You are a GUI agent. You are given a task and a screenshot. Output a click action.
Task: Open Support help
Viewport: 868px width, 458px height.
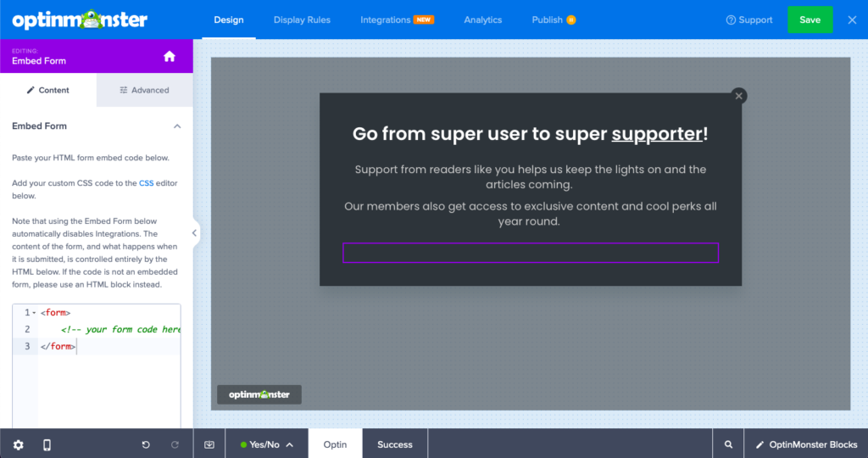tap(749, 20)
